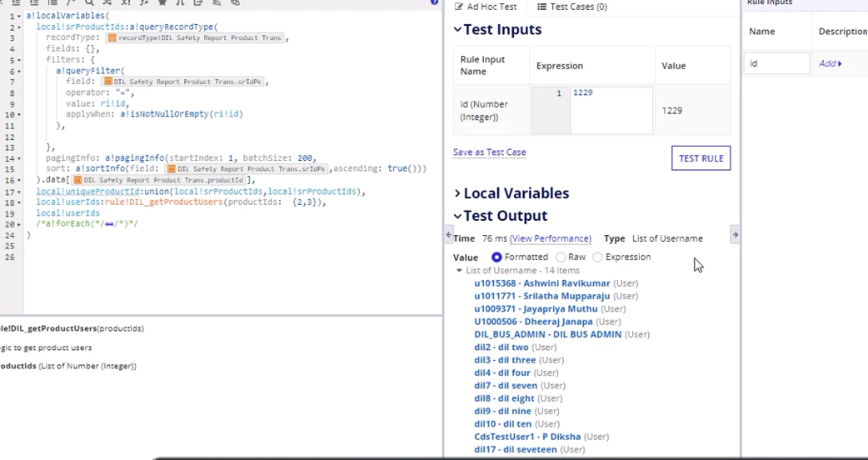
Task: Click record type icon on line 3 chip
Action: (x=112, y=37)
